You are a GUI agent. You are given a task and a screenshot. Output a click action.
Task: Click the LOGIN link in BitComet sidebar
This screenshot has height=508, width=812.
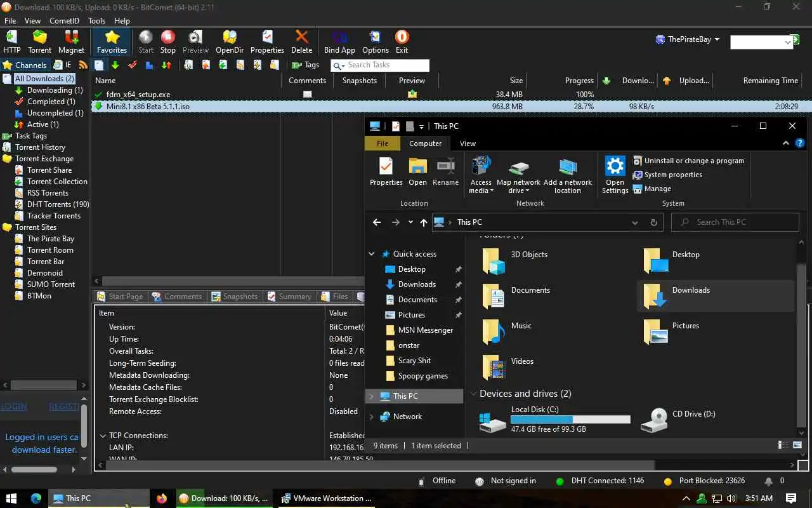(13, 406)
